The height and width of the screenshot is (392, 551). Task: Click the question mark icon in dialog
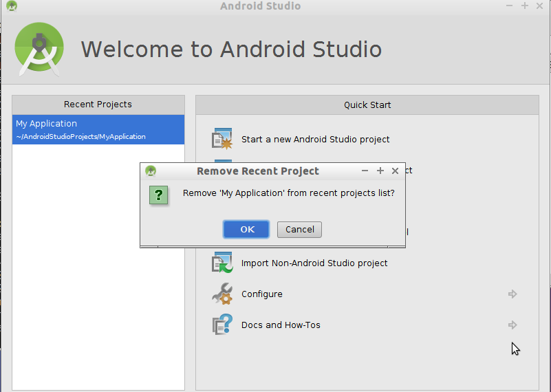tap(158, 195)
